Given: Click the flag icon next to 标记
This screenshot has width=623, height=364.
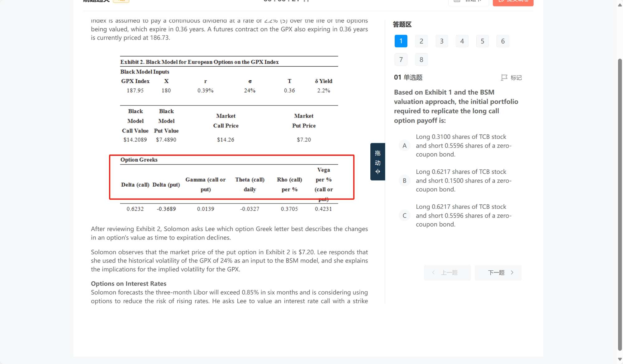Looking at the screenshot, I should (504, 77).
